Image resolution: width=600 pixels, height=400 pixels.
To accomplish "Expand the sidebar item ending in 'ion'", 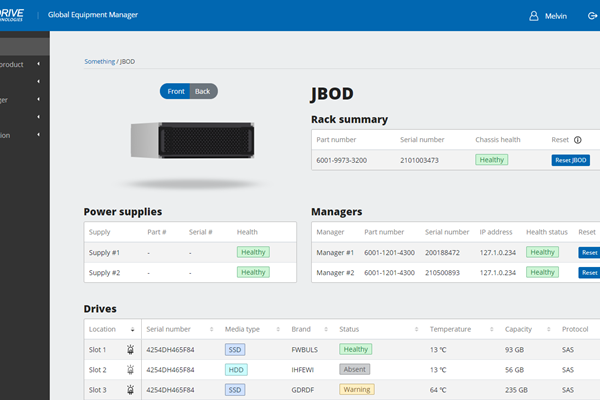I will click(x=38, y=135).
